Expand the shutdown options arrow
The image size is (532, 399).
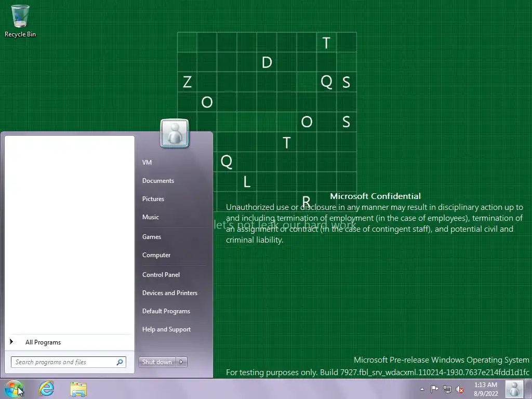(x=181, y=362)
